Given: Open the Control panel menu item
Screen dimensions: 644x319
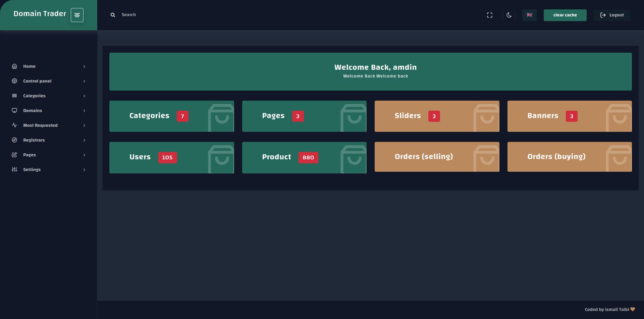Looking at the screenshot, I should 49,81.
